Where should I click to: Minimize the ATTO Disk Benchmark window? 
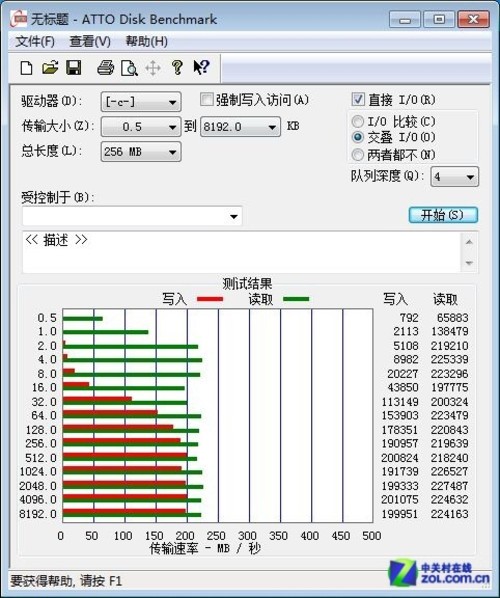click(405, 19)
